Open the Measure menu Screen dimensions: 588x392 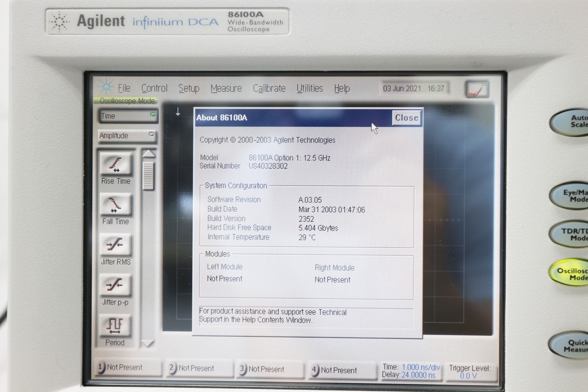pos(226,88)
